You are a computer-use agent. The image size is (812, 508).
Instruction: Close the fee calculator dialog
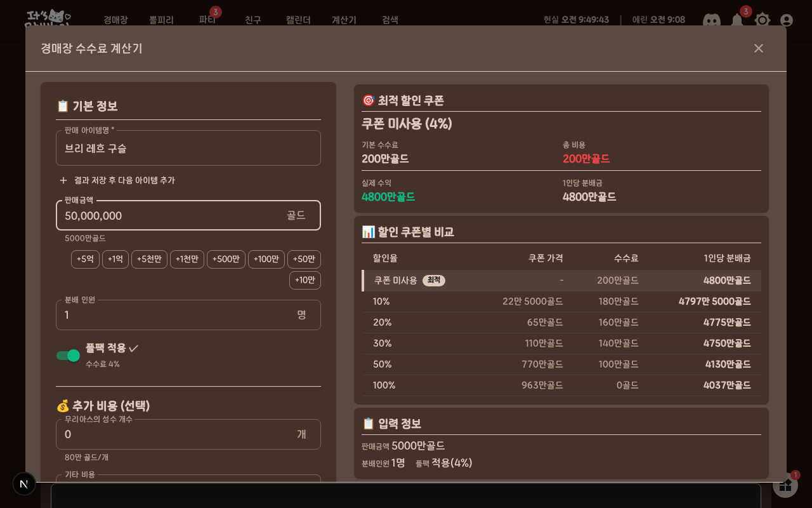click(759, 48)
